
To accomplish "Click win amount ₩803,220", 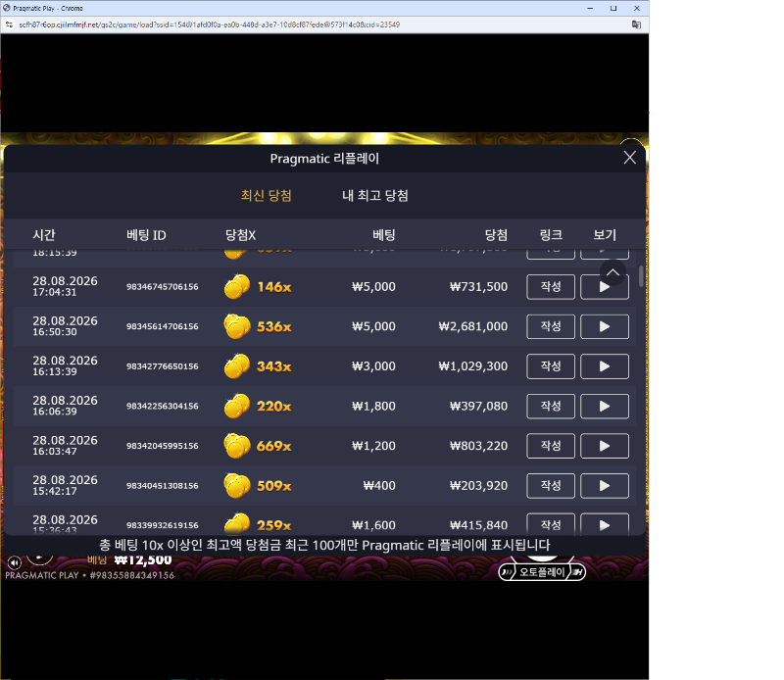I will click(478, 446).
